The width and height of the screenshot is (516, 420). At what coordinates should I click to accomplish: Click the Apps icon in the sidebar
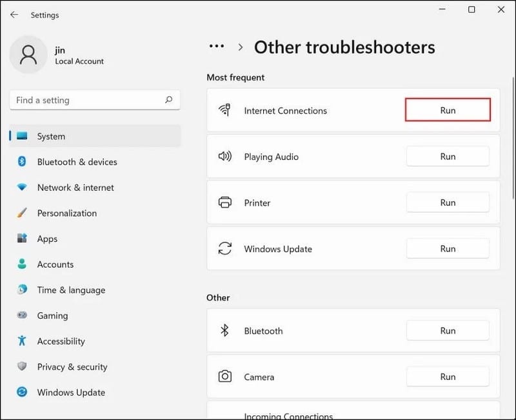click(x=21, y=239)
